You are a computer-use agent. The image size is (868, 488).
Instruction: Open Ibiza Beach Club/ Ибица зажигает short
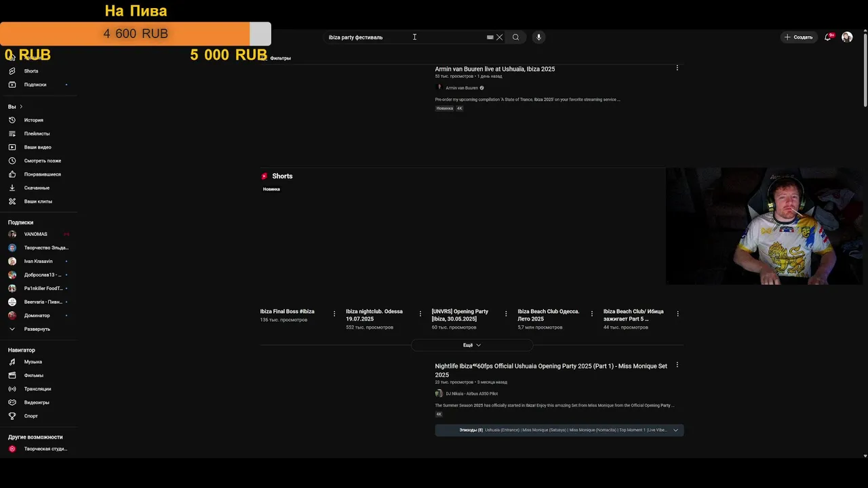[633, 315]
